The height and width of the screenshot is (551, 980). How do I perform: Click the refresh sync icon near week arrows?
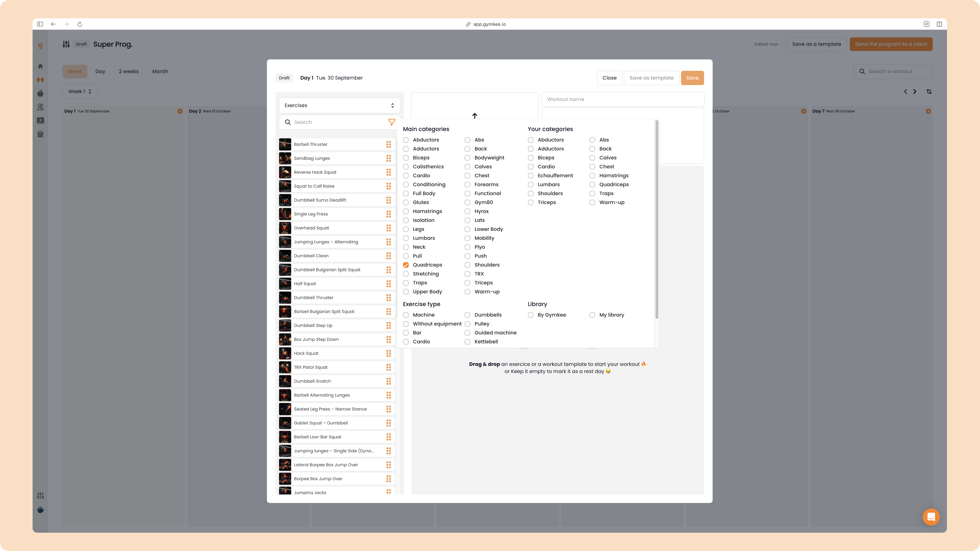coord(929,92)
